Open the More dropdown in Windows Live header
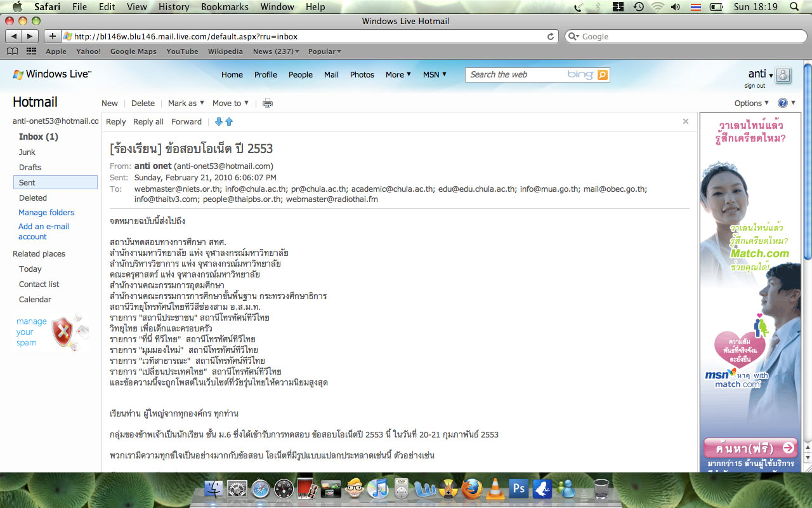812x508 pixels. [398, 74]
